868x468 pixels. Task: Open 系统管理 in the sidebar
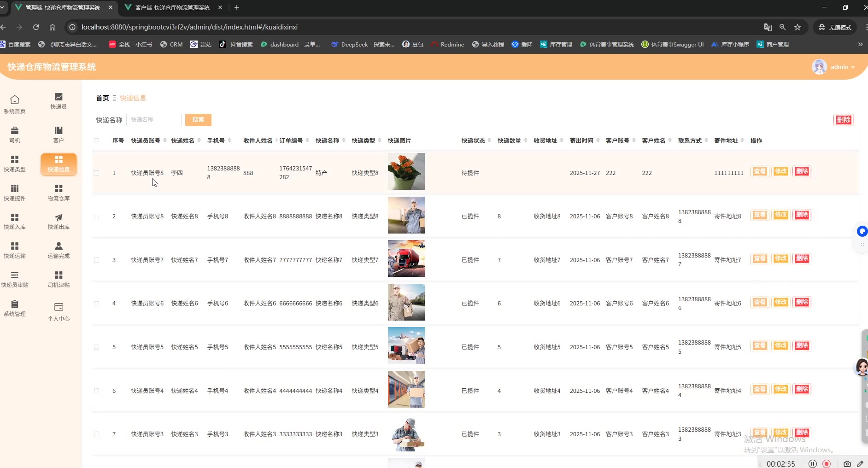point(15,309)
